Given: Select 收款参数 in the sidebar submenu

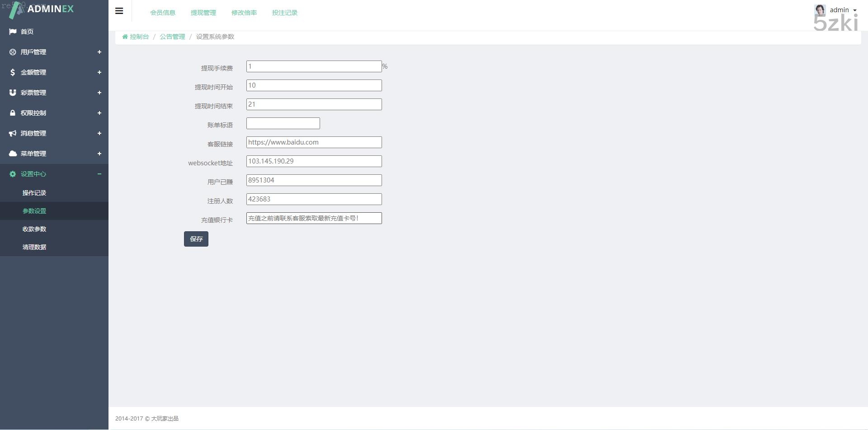Looking at the screenshot, I should point(34,229).
